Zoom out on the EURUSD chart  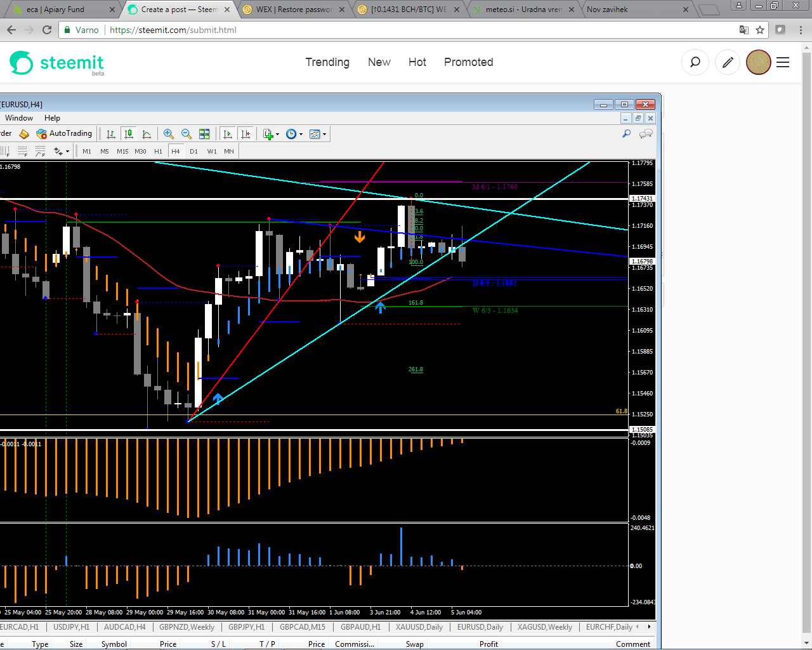[187, 134]
